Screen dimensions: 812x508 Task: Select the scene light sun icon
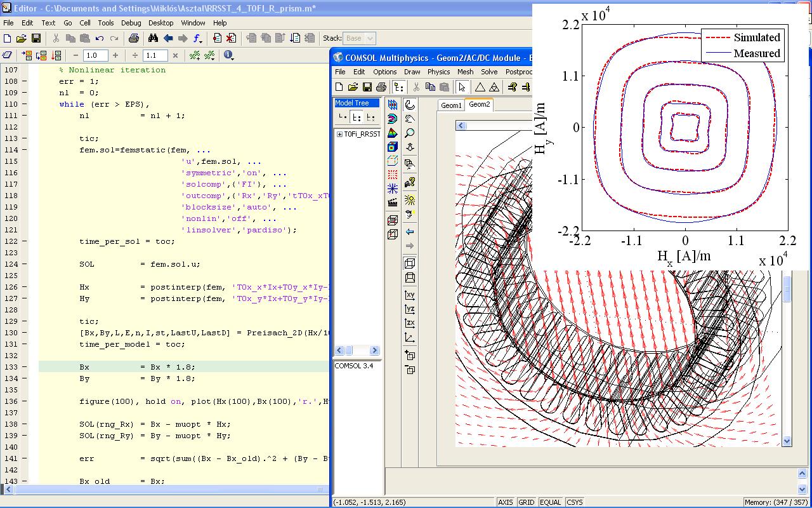tap(410, 199)
